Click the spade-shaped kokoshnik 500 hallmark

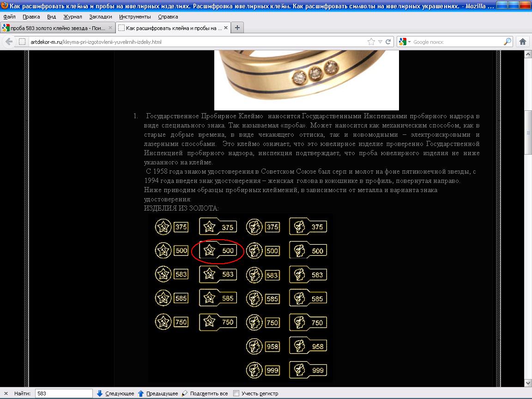click(x=308, y=250)
